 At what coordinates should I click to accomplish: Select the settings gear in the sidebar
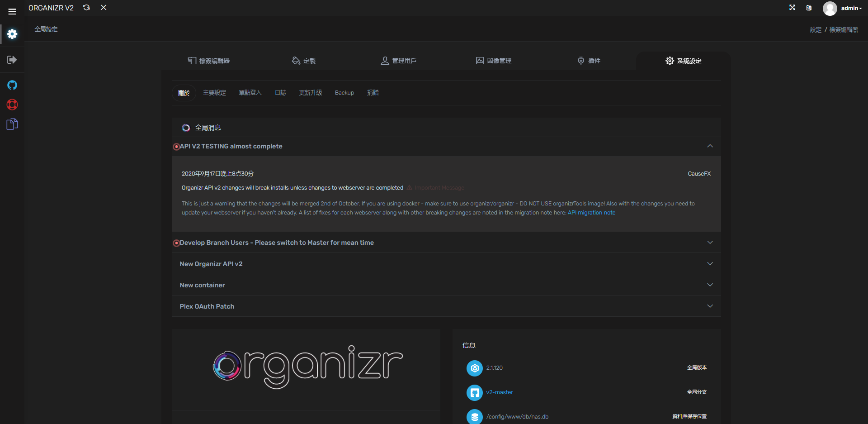coord(12,34)
